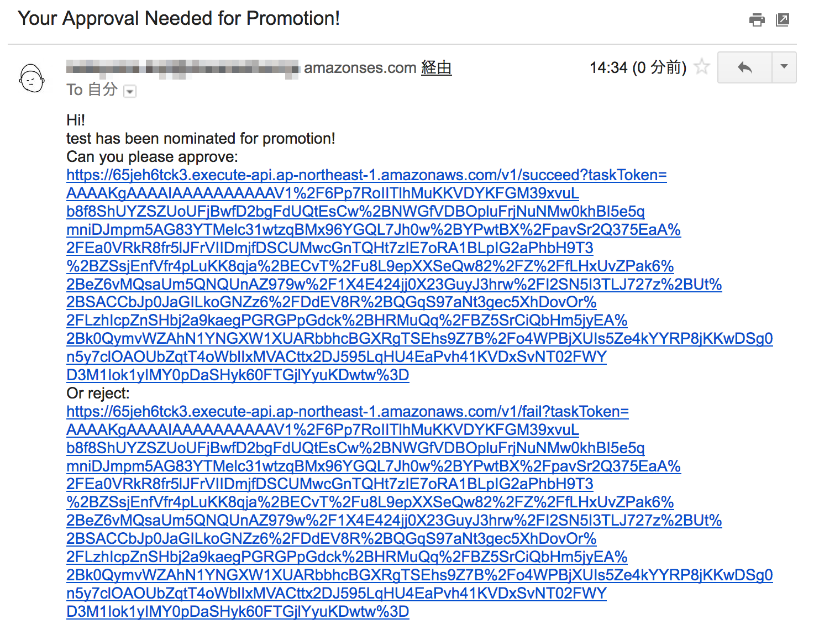This screenshot has width=840, height=640.
Task: Open the more options dropdown beside reply
Action: tap(784, 67)
